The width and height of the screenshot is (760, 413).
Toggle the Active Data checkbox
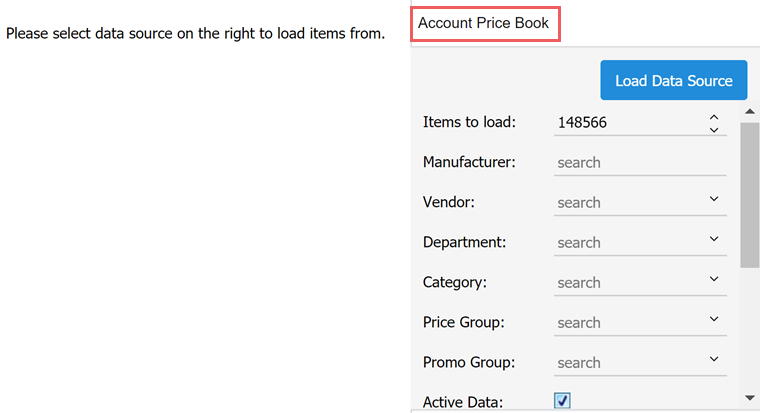pyautogui.click(x=562, y=400)
